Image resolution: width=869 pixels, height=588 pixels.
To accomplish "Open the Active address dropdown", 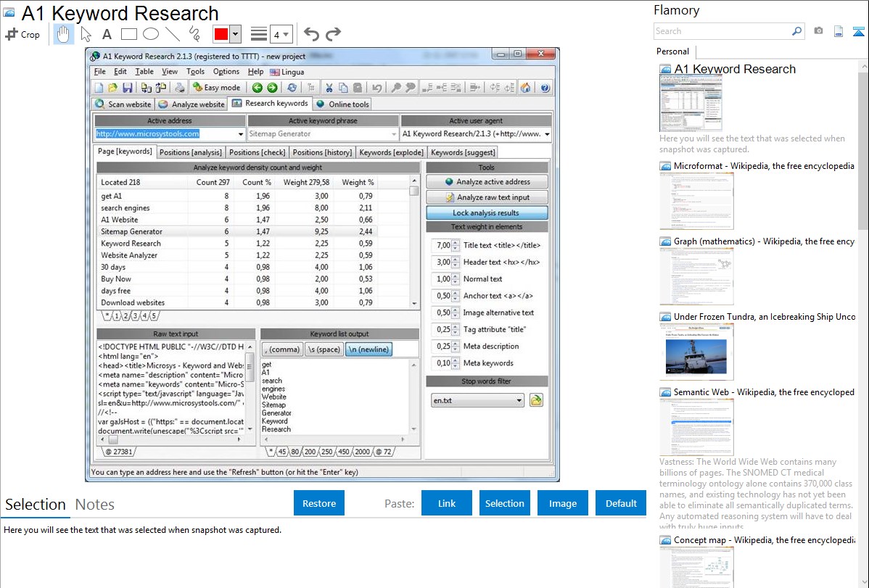I will pyautogui.click(x=241, y=134).
